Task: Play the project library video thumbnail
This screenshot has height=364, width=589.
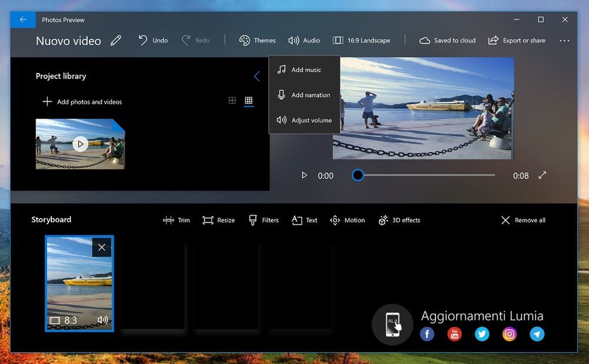Action: pos(80,144)
